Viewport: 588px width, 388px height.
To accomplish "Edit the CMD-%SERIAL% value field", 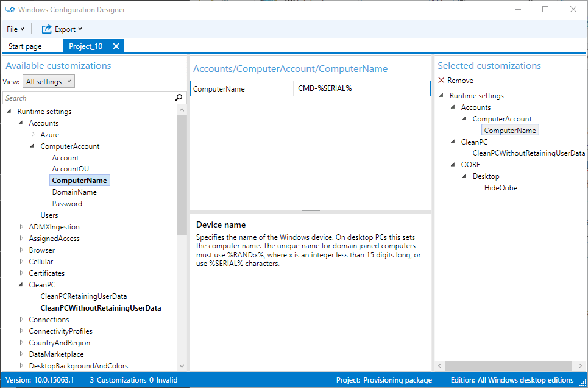I will tap(362, 88).
